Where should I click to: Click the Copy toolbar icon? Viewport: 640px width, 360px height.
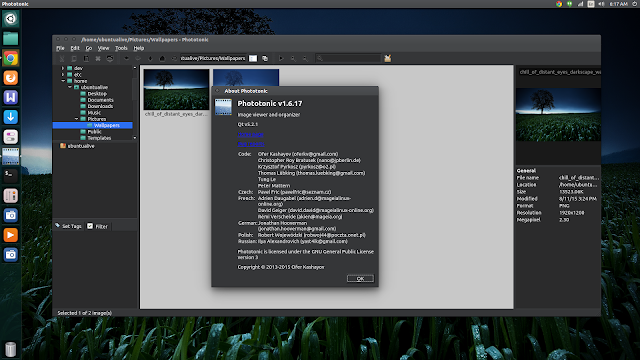(74, 58)
